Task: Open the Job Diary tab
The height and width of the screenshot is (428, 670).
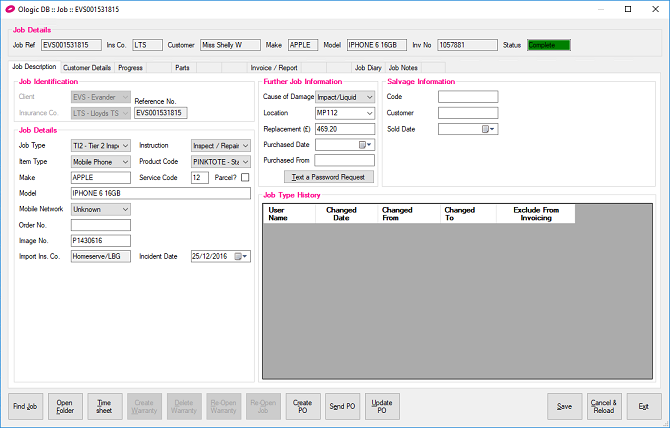Action: (x=368, y=67)
